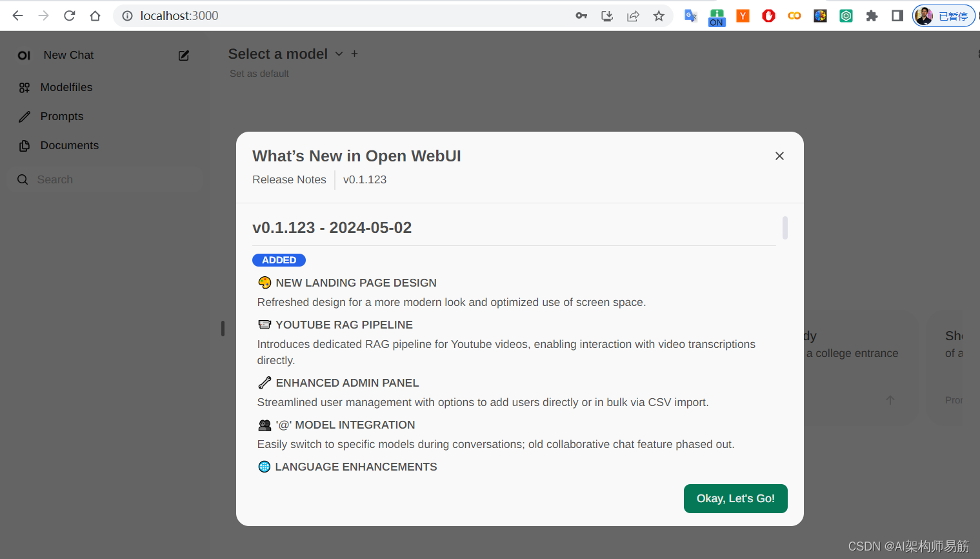980x559 pixels.
Task: Click the LANGUAGE ENHANCEMENTS heading
Action: 356,467
